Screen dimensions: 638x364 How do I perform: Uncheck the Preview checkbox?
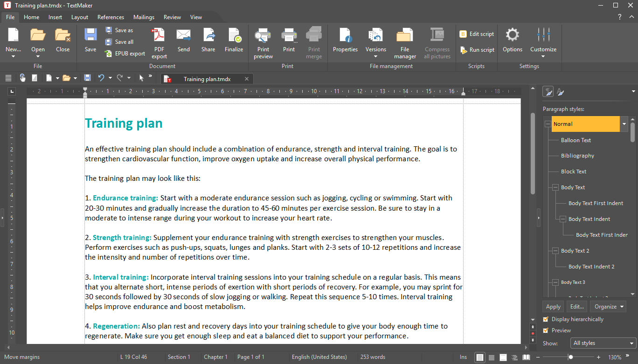546,330
